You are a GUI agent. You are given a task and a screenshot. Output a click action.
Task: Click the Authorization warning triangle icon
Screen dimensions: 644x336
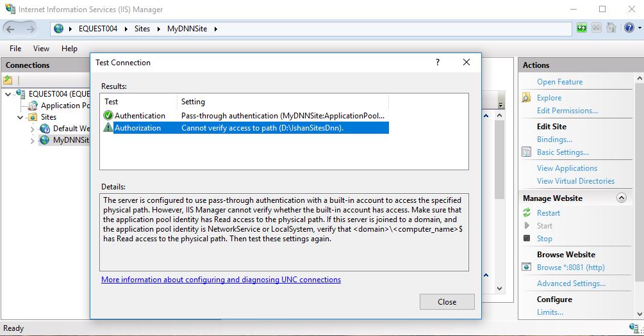point(108,127)
